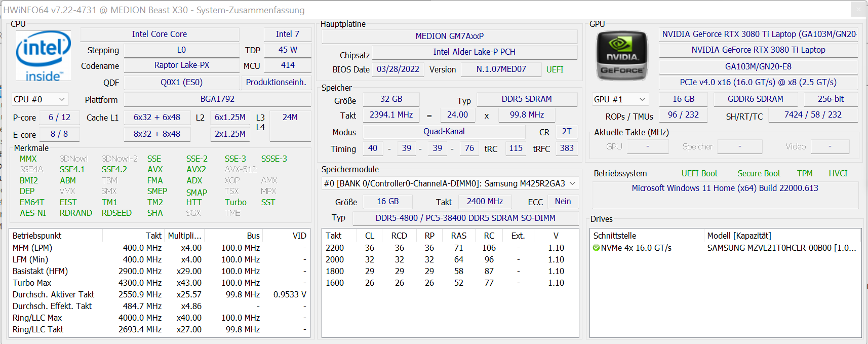Click the QDF value Q0X1 (ES0)

[x=181, y=82]
